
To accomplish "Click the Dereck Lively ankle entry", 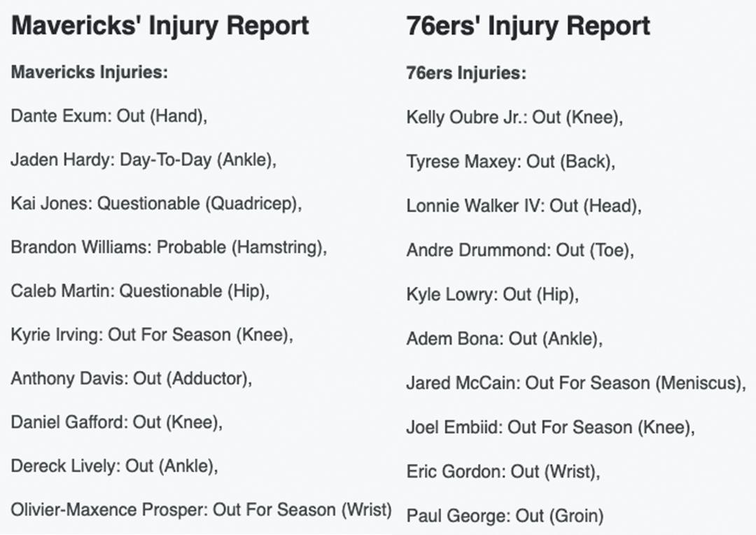I will click(114, 466).
